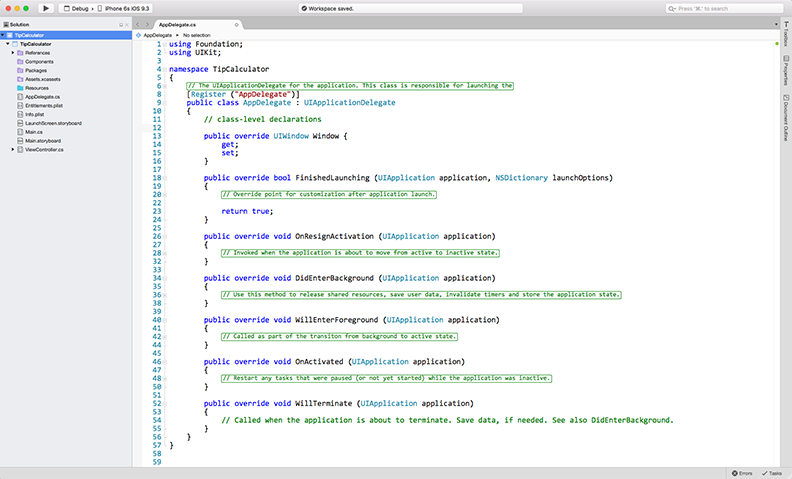Auto-hide the Solution pad
This screenshot has width=792, height=479.
click(x=121, y=25)
